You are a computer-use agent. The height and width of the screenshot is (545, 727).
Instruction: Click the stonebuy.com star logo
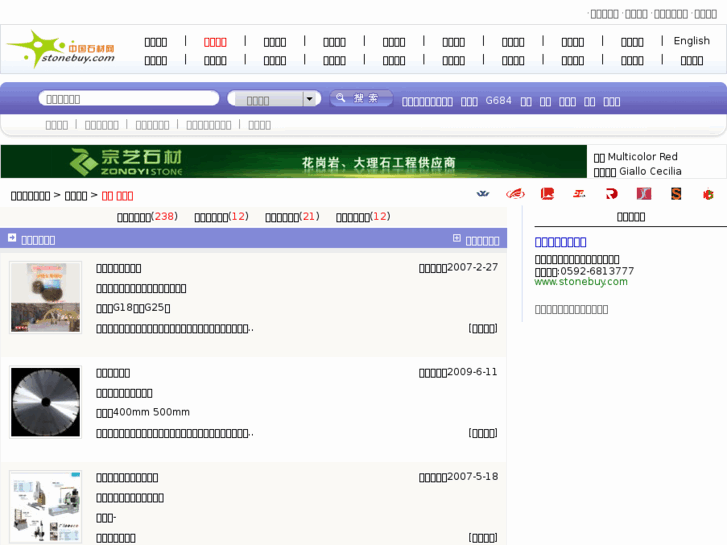tap(61, 49)
